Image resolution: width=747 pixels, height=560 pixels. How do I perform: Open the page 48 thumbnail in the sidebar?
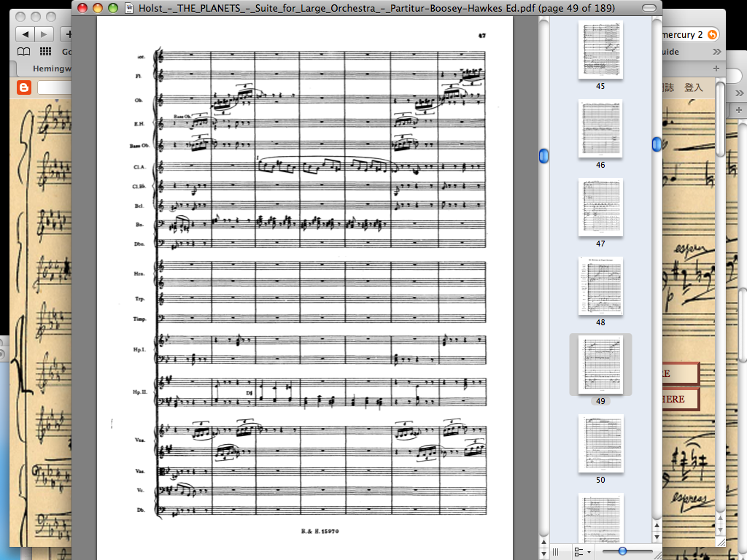coord(600,286)
